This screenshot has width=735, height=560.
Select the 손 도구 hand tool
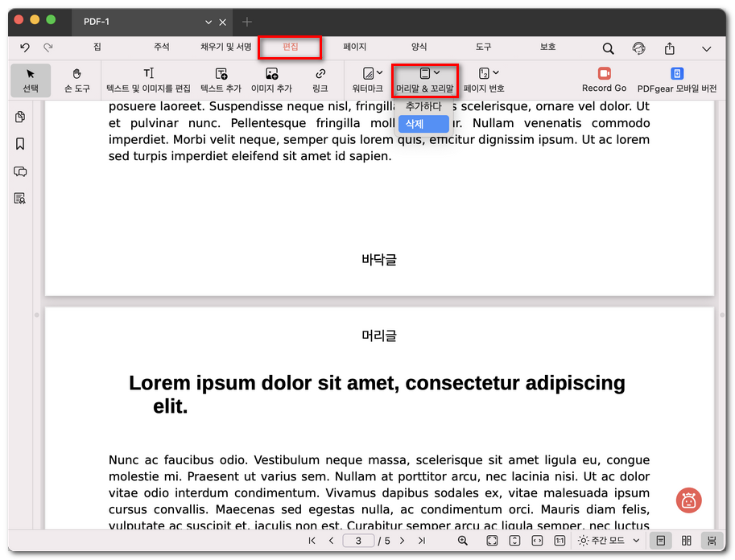coord(77,80)
